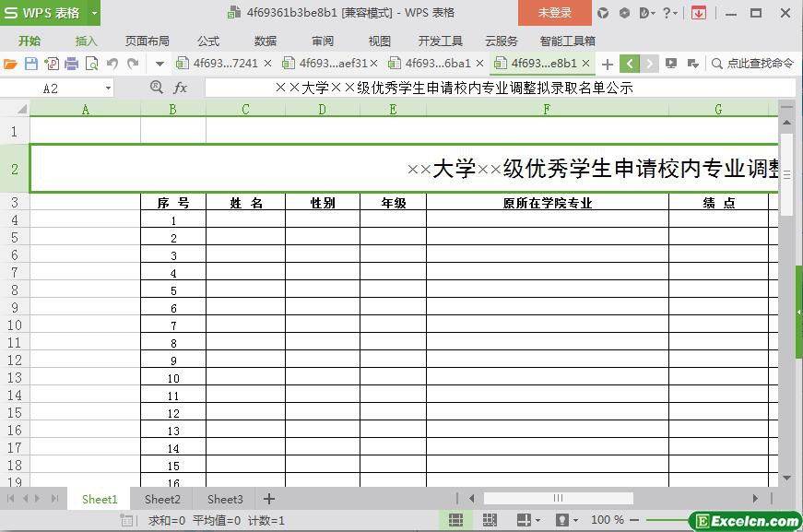
Task: Click the fx insert function icon
Action: pyautogui.click(x=181, y=89)
